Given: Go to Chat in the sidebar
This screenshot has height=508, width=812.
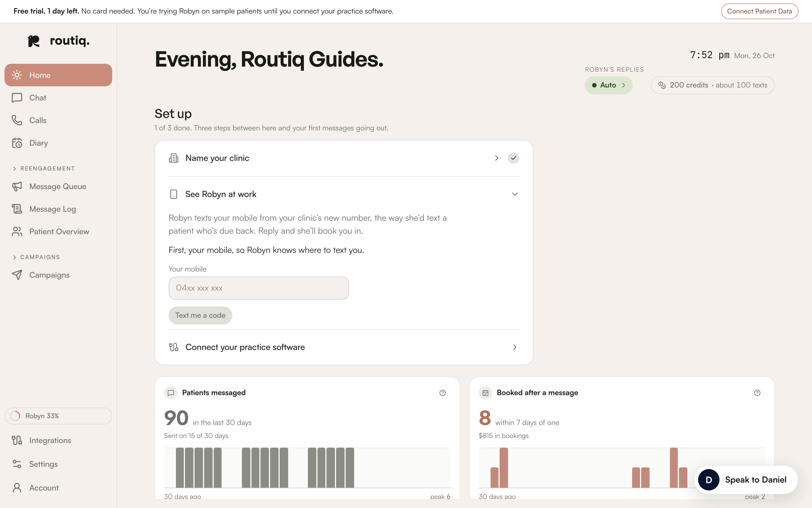Looking at the screenshot, I should (x=58, y=98).
